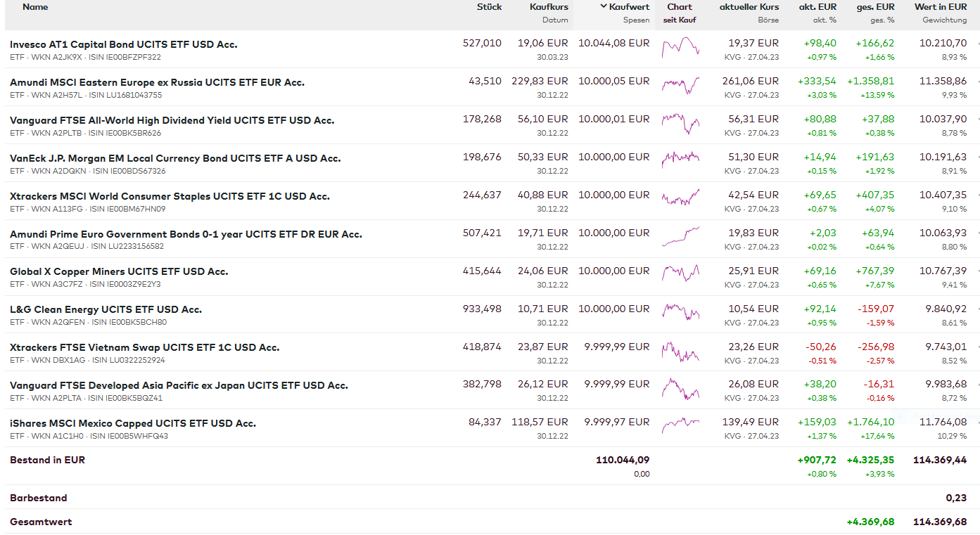Sort by Wert in EUR header
This screenshot has height=535, width=980.
[941, 7]
